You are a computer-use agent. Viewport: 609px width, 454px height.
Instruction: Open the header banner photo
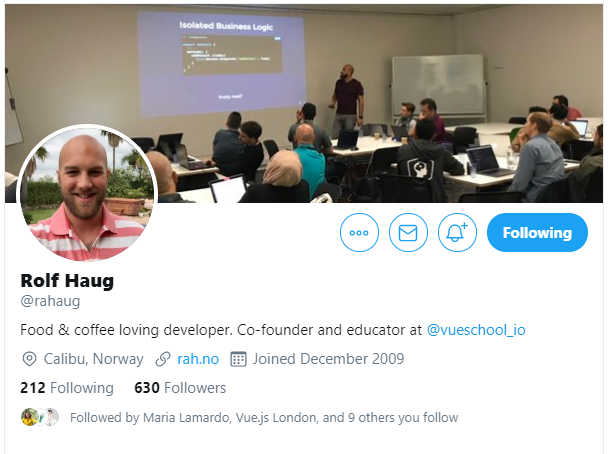(x=304, y=103)
